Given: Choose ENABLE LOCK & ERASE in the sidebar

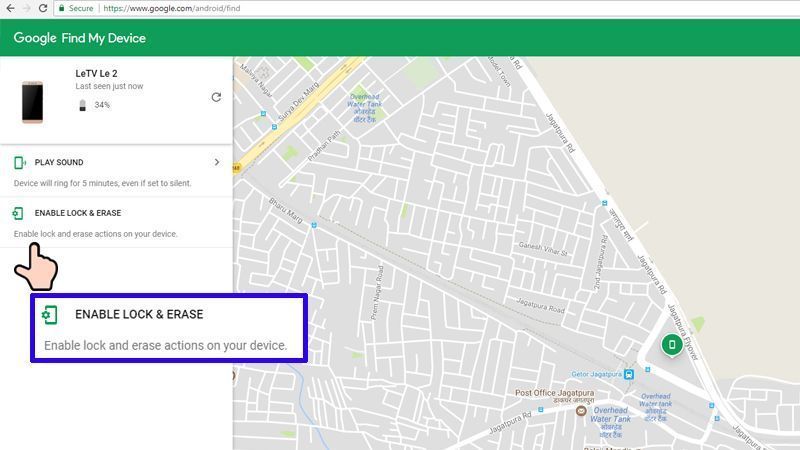Looking at the screenshot, I should coord(78,213).
